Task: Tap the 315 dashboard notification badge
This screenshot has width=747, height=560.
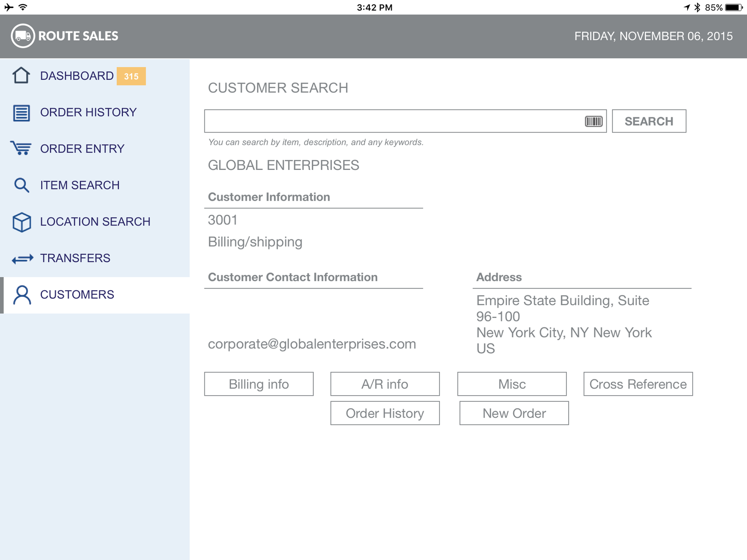Action: (131, 76)
